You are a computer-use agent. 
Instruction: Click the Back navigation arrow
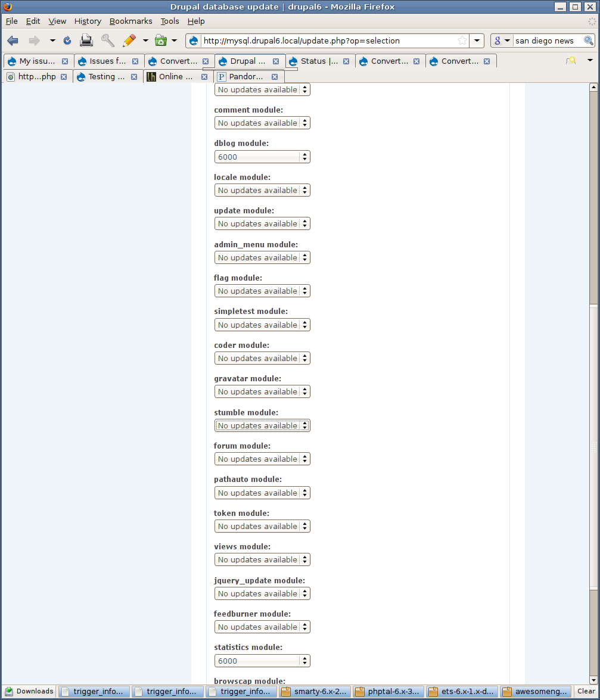pos(13,41)
